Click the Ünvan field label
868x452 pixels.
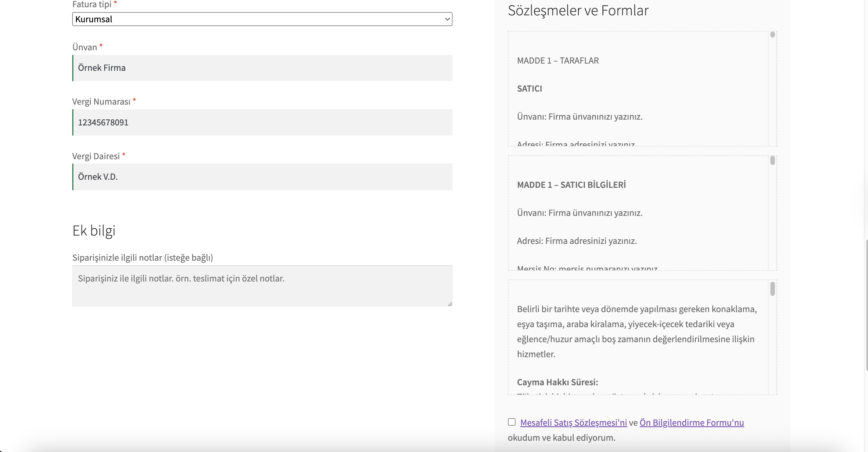[x=85, y=47]
